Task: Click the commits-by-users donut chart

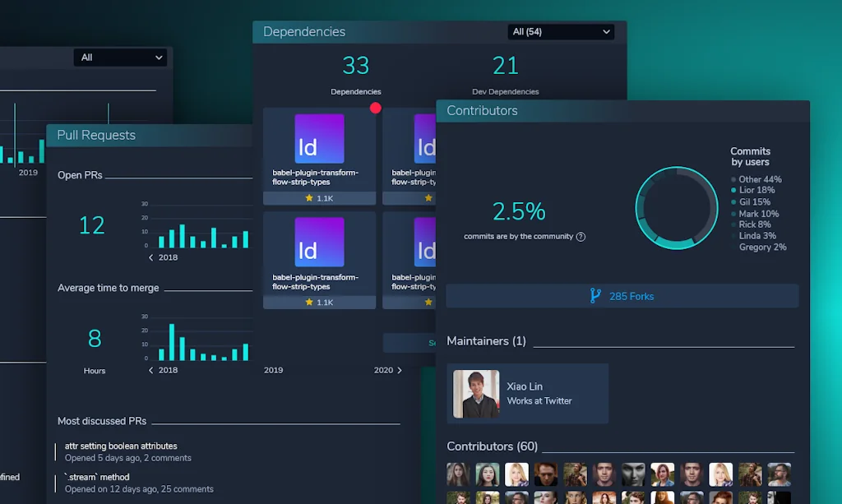Action: (676, 207)
